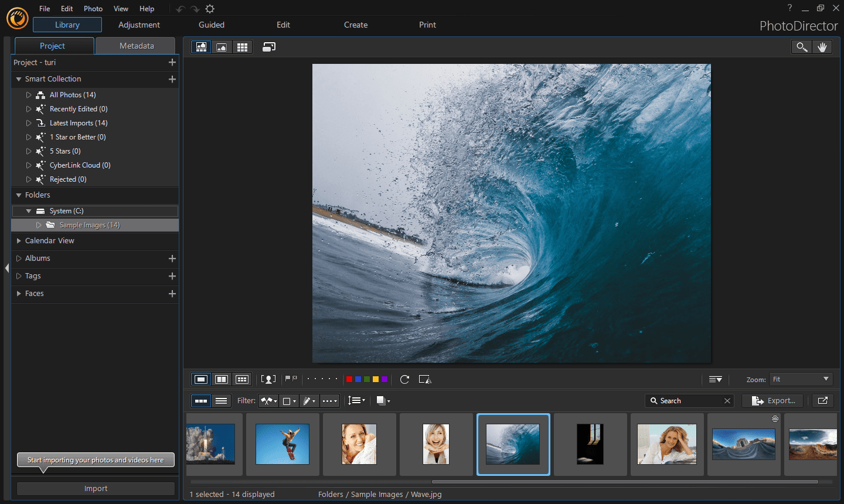Expand the Calendar View section
Image resolution: width=844 pixels, height=504 pixels.
[19, 241]
